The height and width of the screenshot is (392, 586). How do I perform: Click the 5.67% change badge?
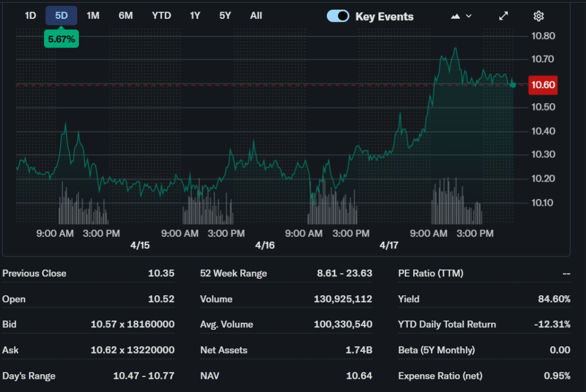tap(61, 39)
